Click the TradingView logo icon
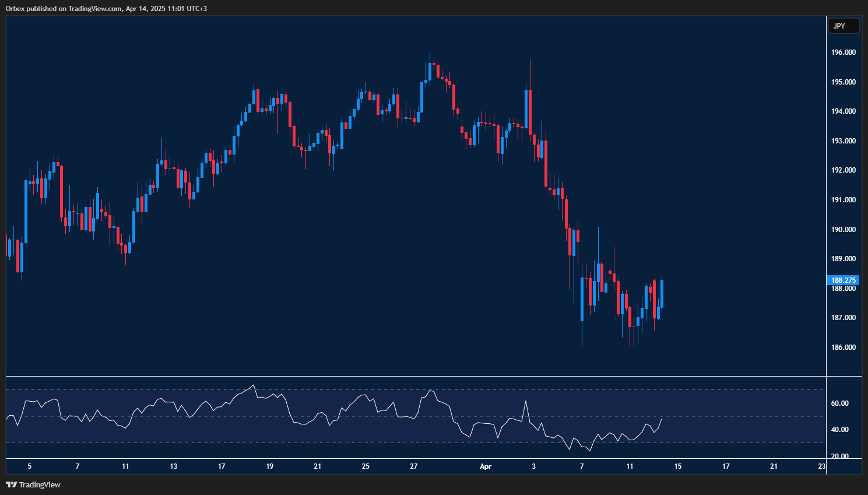Viewport: 868px width, 495px height. (10, 485)
